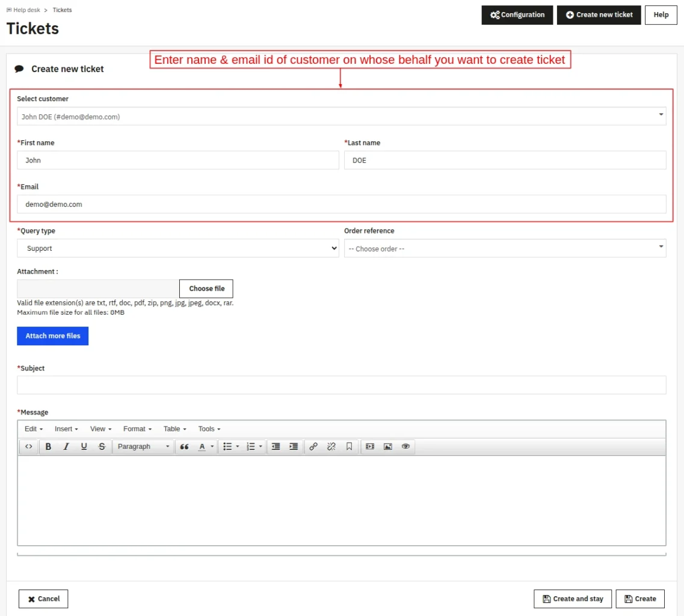The height and width of the screenshot is (616, 684).
Task: Open the Format menu in editor
Action: [x=137, y=429]
